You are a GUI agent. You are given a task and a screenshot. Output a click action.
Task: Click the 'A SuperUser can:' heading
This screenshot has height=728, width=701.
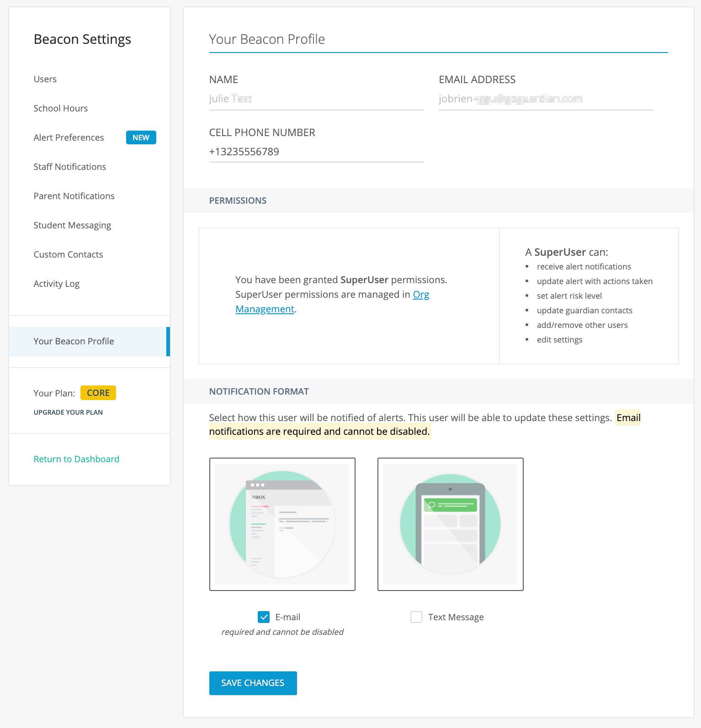point(567,252)
